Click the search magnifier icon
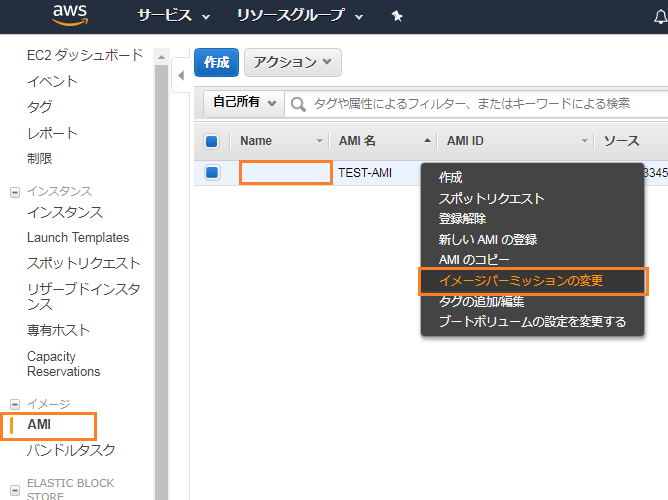The width and height of the screenshot is (668, 500). coord(298,104)
